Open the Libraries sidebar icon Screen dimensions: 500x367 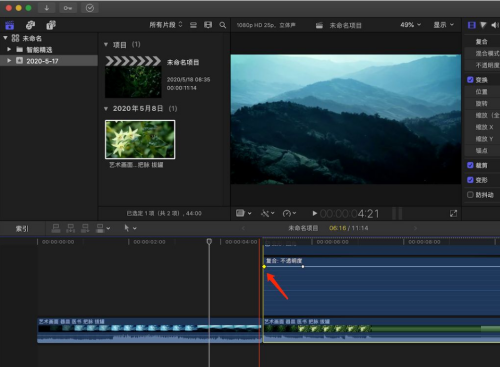click(x=10, y=25)
